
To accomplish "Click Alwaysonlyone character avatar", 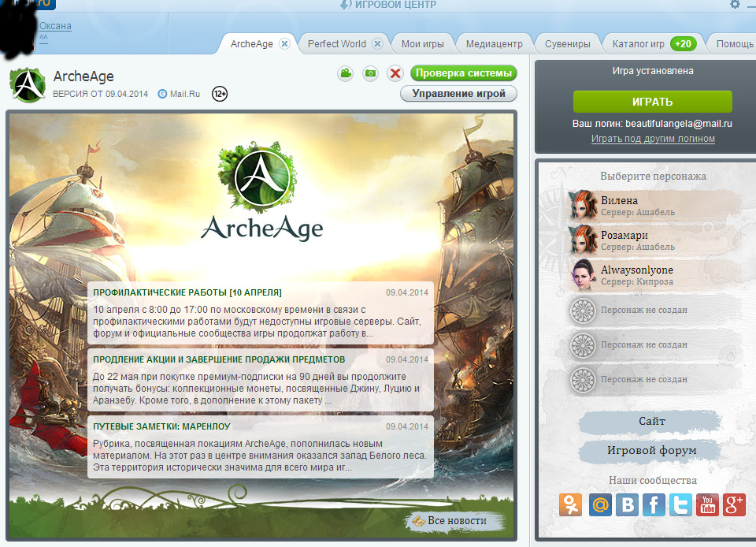I will [584, 275].
